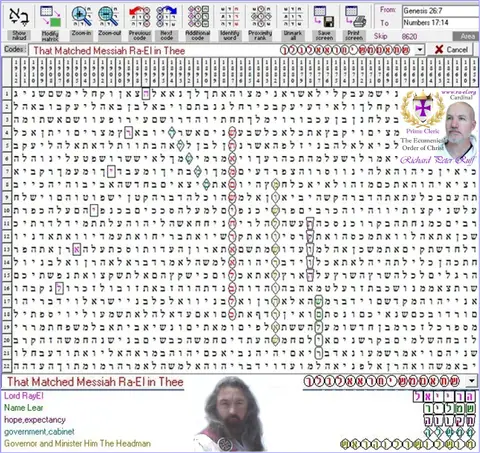Click the Unmark all icon

click(292, 17)
